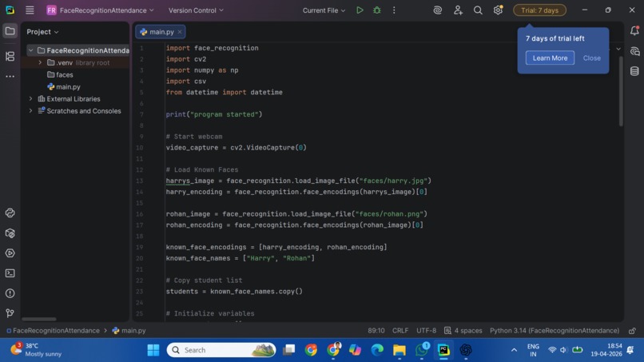Open the Python Packages tool window
The width and height of the screenshot is (644, 362).
point(10,233)
